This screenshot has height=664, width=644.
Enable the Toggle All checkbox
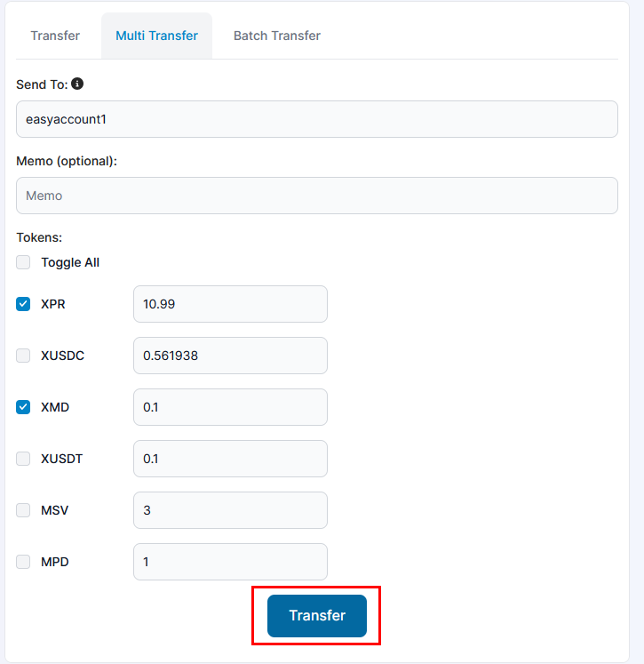(24, 262)
